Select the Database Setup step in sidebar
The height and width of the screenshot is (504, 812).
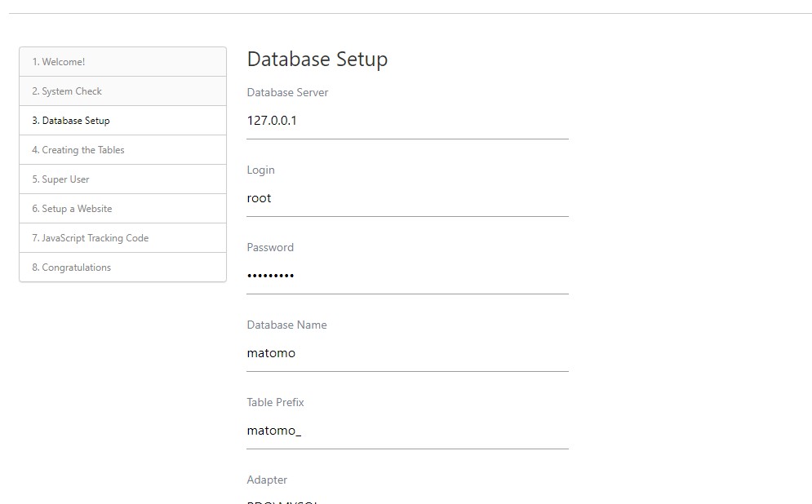click(x=71, y=121)
